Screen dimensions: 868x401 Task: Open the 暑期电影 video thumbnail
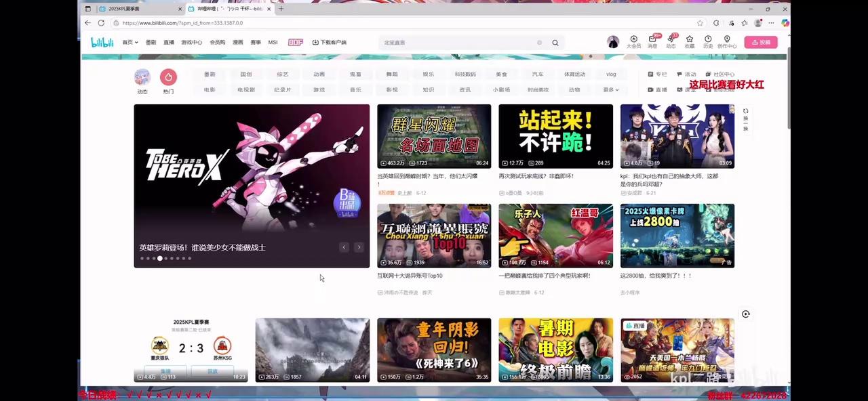[x=555, y=350]
